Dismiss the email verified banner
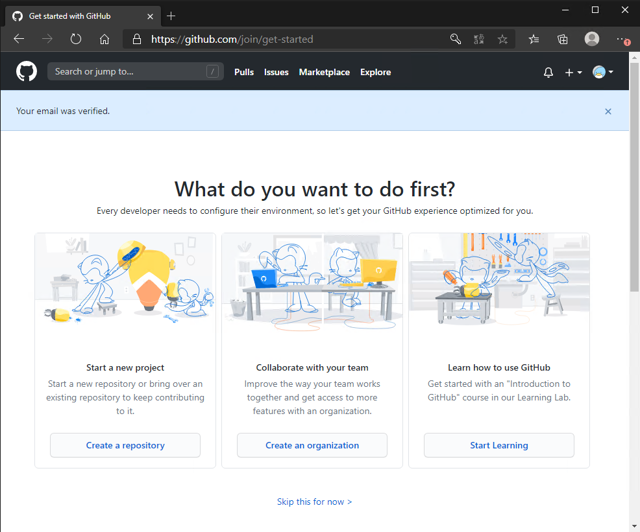 tap(608, 111)
